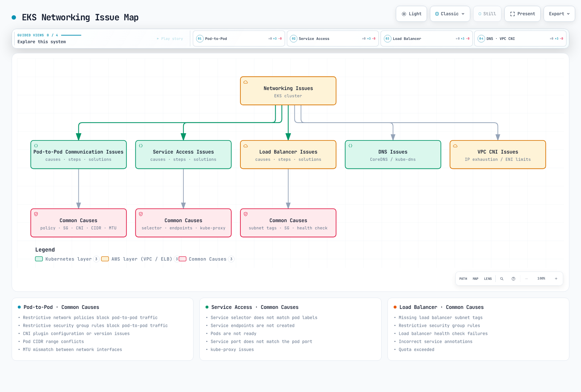Click 'kube-proxy issues' list item
The image size is (581, 392).
[x=232, y=350]
